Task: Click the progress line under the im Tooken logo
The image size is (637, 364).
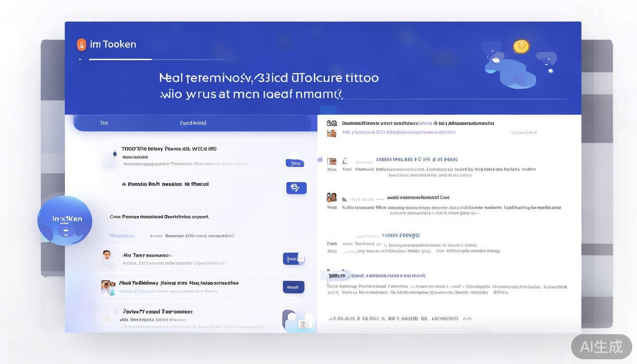Action: 120,59
